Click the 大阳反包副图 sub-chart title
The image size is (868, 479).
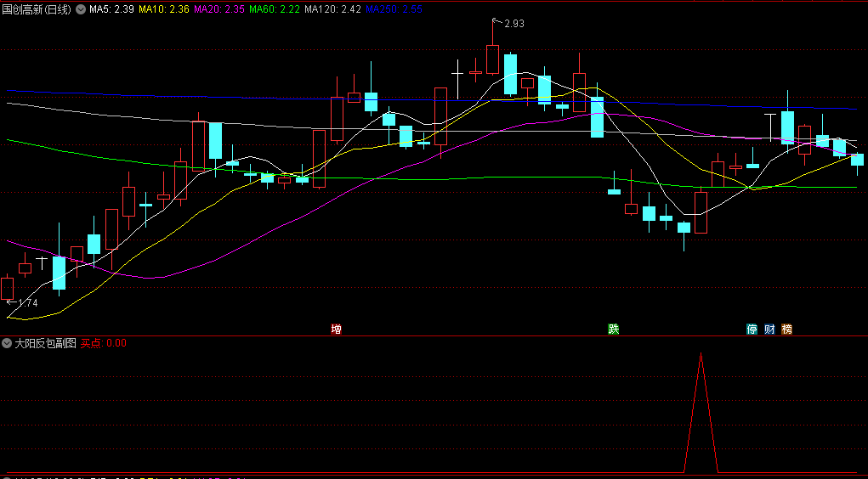(x=45, y=343)
